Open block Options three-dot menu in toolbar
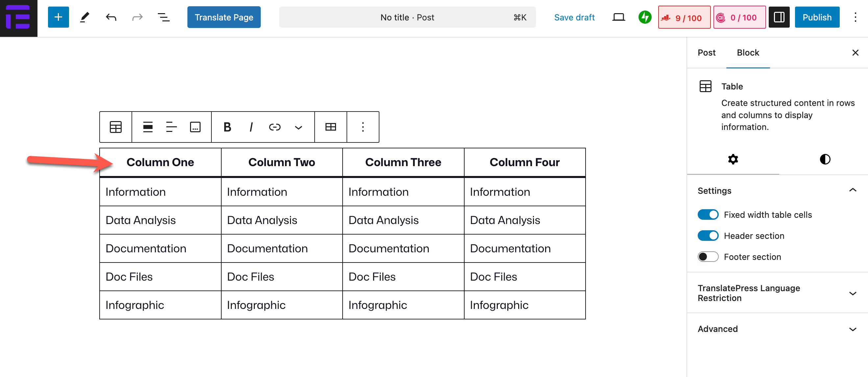 point(363,127)
